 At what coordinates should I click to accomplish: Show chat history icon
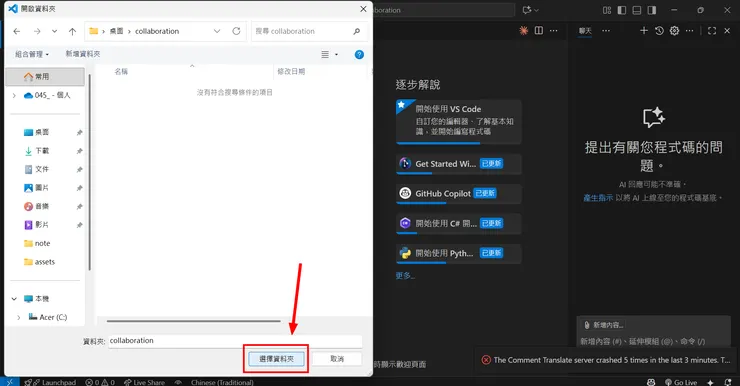[x=659, y=31]
